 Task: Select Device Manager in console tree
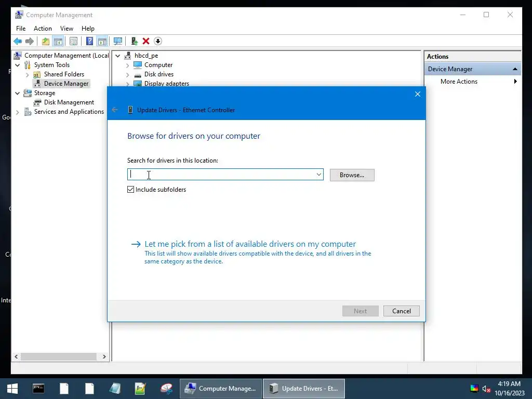[x=66, y=84]
